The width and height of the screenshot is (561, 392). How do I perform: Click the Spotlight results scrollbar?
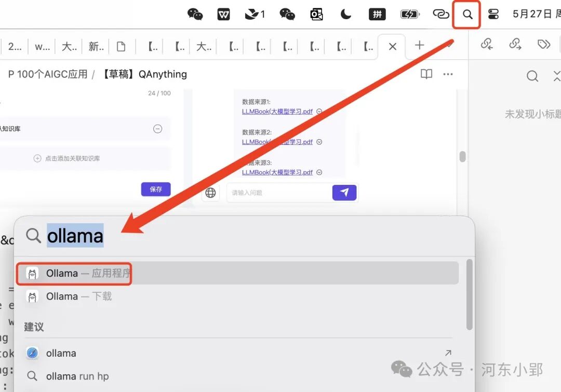(469, 295)
